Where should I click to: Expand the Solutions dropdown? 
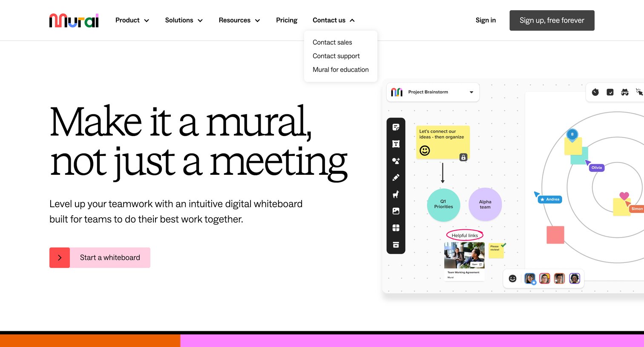click(x=200, y=20)
